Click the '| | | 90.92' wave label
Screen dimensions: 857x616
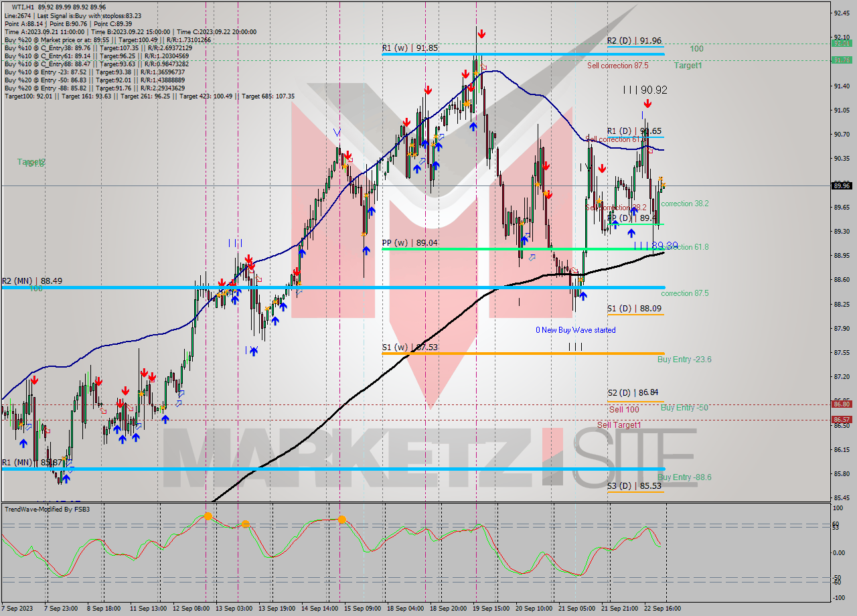pos(645,89)
